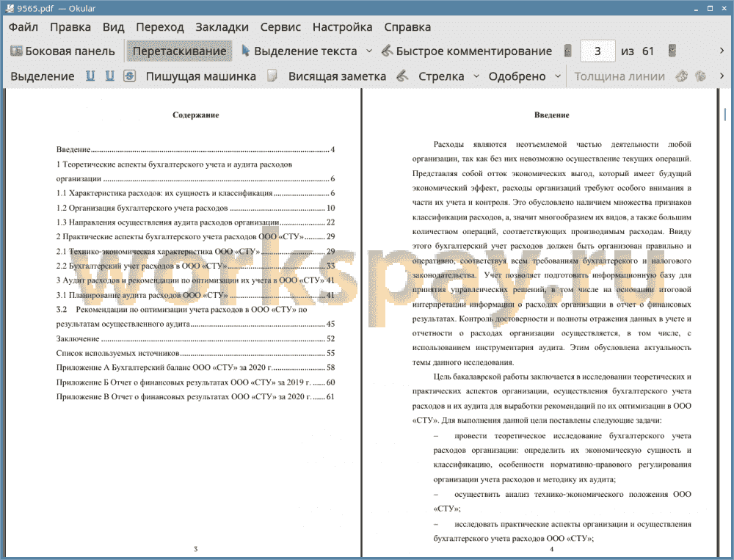
Task: Click contents entry 'Приложение Б Отчет' for 2019
Action: point(196,382)
